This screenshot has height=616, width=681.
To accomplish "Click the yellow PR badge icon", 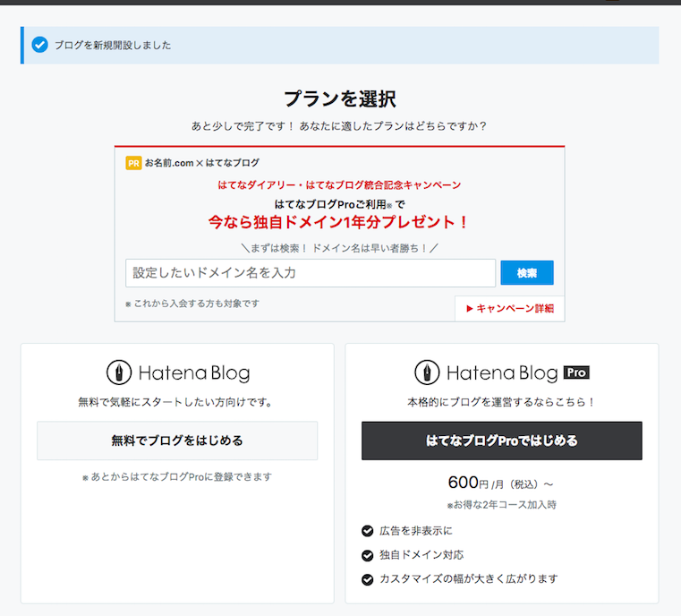I will (x=133, y=163).
